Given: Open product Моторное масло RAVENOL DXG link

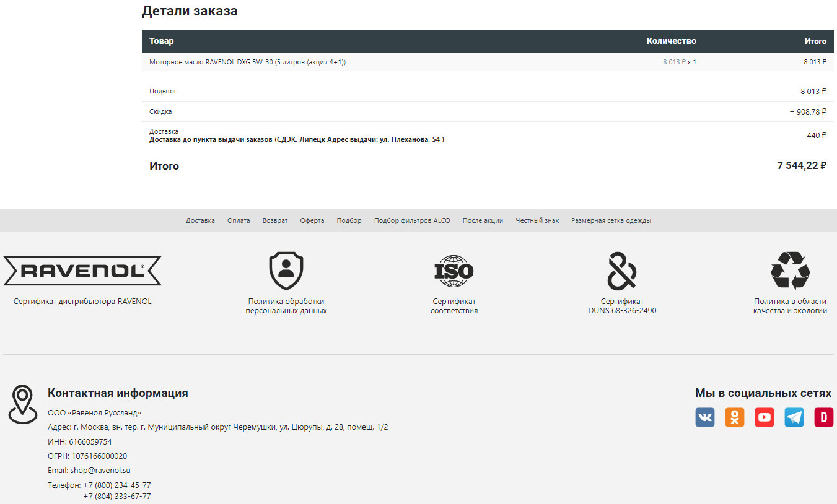Looking at the screenshot, I should [247, 62].
